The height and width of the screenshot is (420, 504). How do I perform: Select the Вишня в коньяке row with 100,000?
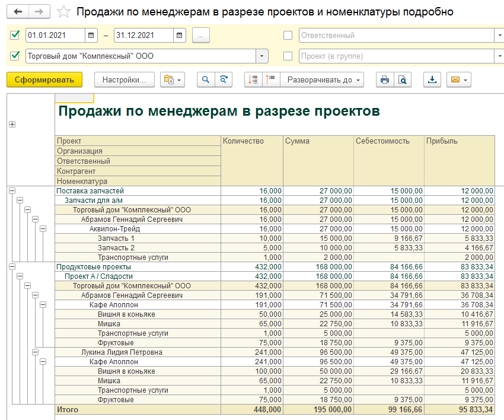tap(275, 371)
